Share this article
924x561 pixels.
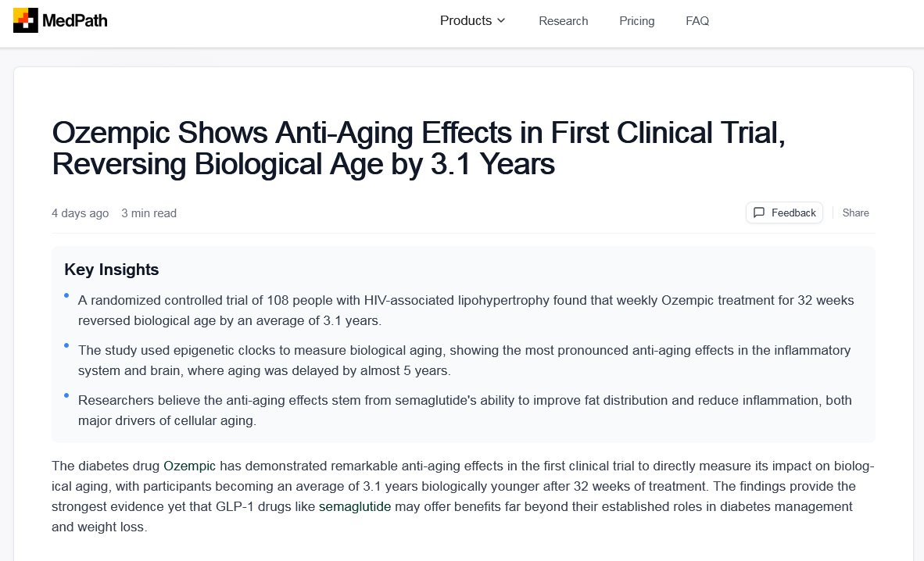(856, 213)
